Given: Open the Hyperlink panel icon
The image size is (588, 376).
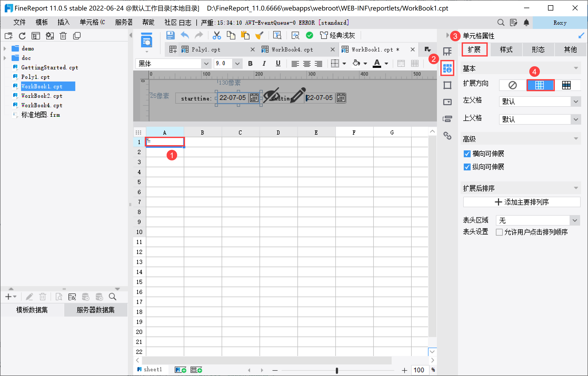Looking at the screenshot, I should (x=447, y=136).
